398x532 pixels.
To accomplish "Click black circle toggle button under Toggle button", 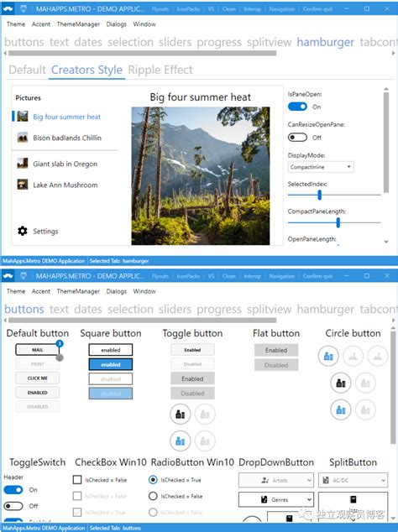I will (x=180, y=414).
